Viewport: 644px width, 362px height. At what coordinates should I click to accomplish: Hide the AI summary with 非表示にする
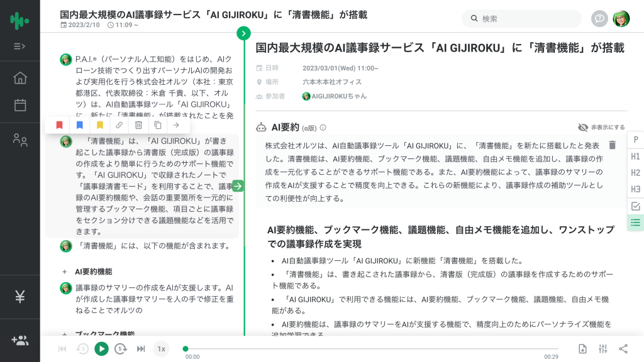pos(601,128)
